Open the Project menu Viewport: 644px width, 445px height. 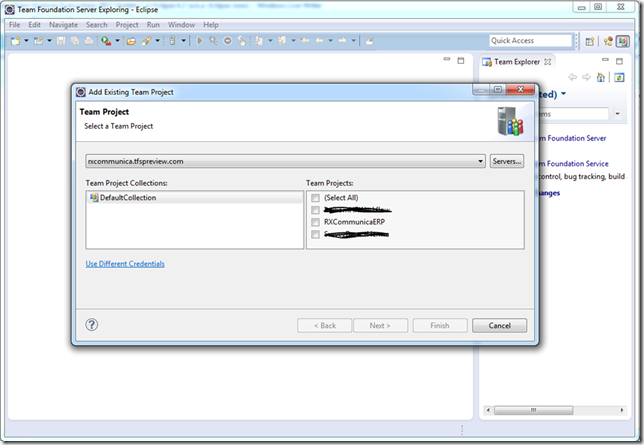click(127, 25)
